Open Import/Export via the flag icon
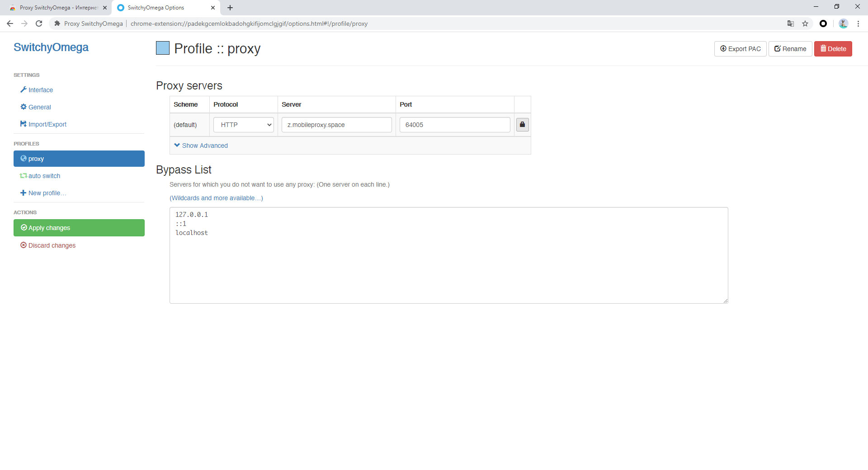The width and height of the screenshot is (868, 470). click(24, 124)
